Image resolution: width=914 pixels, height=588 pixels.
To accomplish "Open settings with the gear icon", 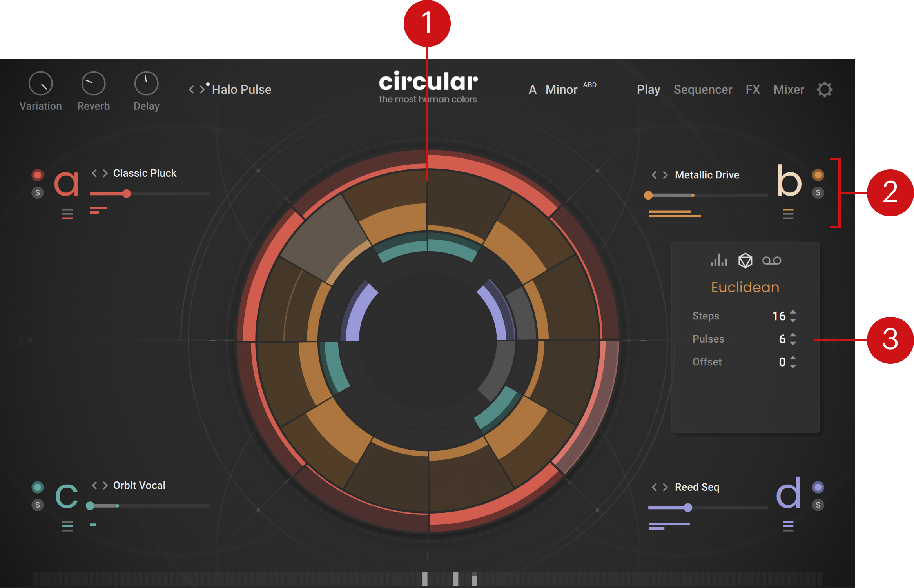I will tap(825, 89).
